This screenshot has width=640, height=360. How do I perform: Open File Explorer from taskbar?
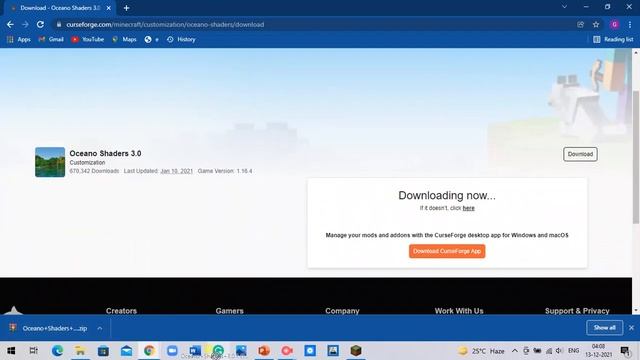click(x=80, y=351)
